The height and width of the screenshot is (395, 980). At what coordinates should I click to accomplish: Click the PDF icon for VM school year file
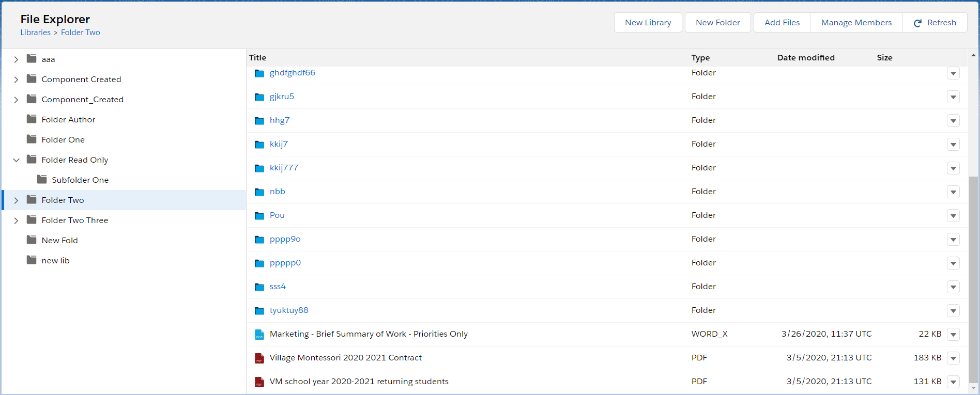259,382
